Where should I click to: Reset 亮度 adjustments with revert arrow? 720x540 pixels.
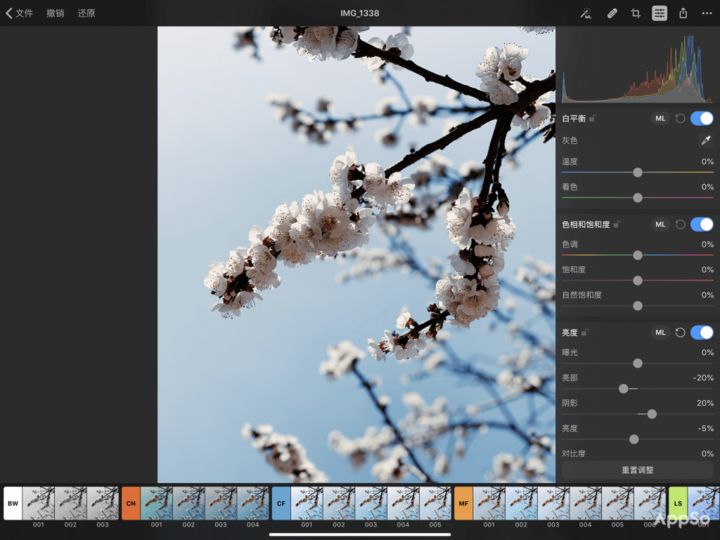(680, 332)
